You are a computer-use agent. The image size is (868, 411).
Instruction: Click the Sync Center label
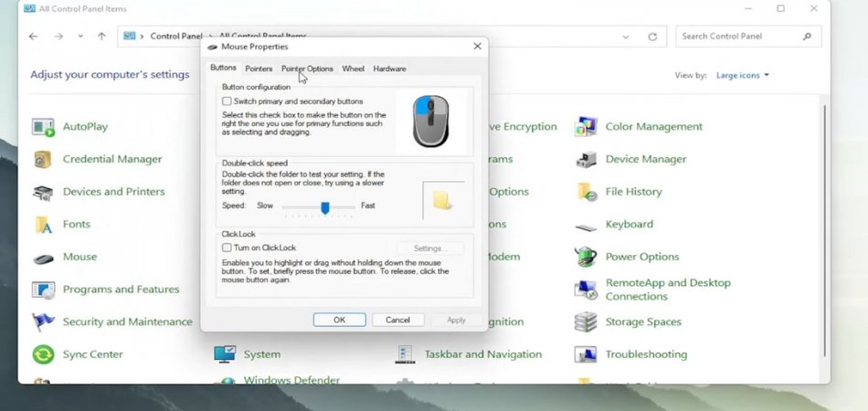click(93, 354)
